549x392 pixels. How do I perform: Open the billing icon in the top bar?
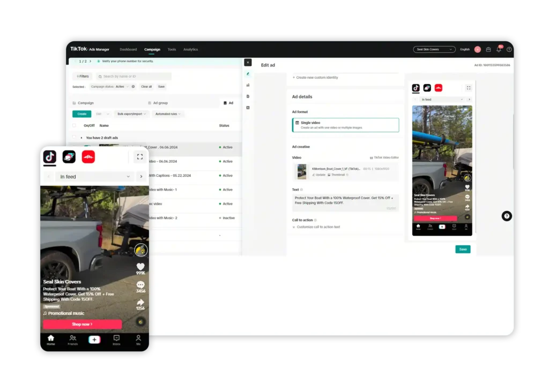coord(488,49)
